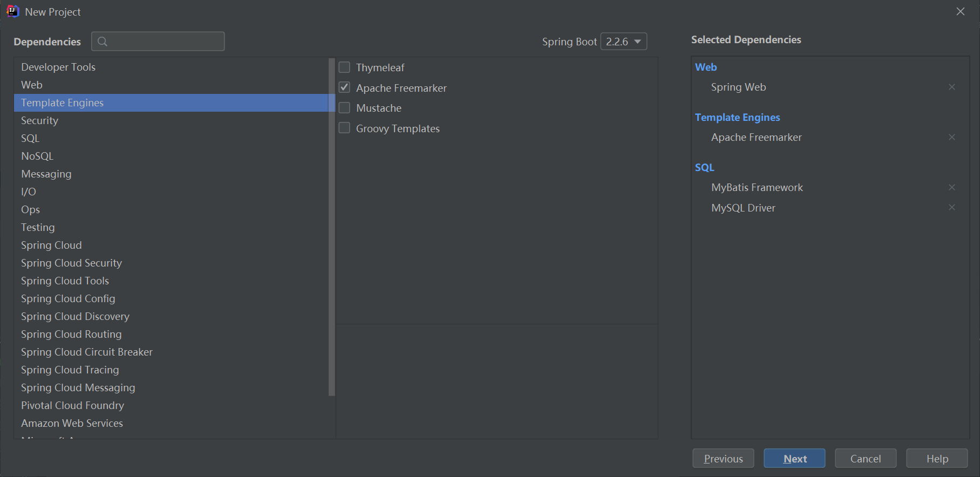Click the Web heading in Selected Dependencies
The image size is (980, 477).
point(706,67)
